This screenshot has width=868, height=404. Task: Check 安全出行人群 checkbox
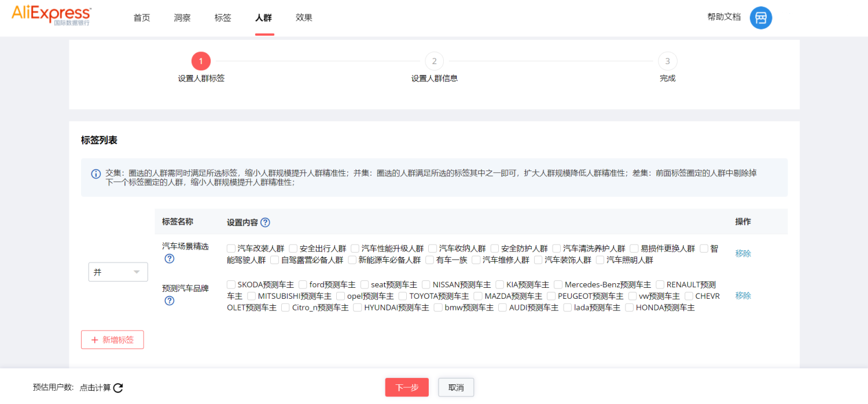coord(293,249)
